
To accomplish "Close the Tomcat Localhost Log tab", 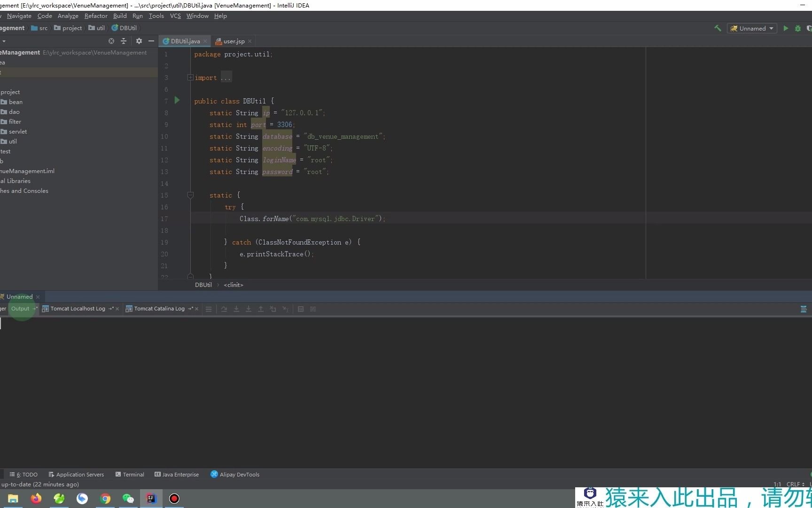I will [x=117, y=309].
